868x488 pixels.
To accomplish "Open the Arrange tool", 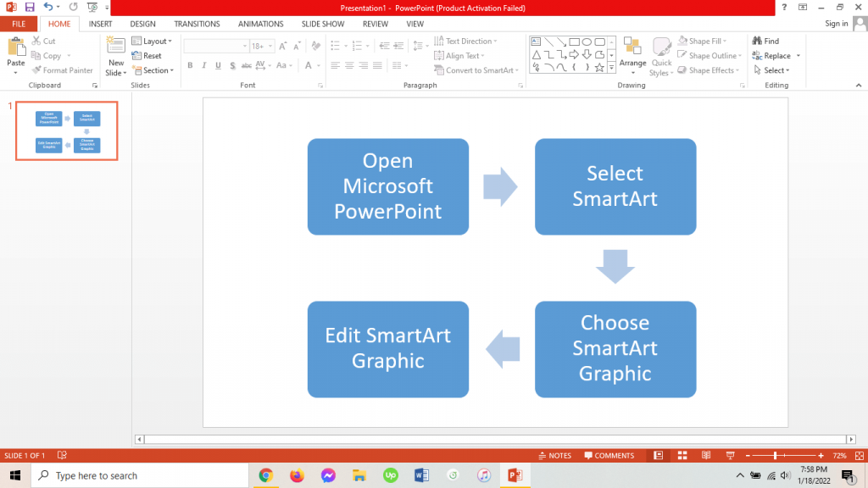I will [x=632, y=55].
